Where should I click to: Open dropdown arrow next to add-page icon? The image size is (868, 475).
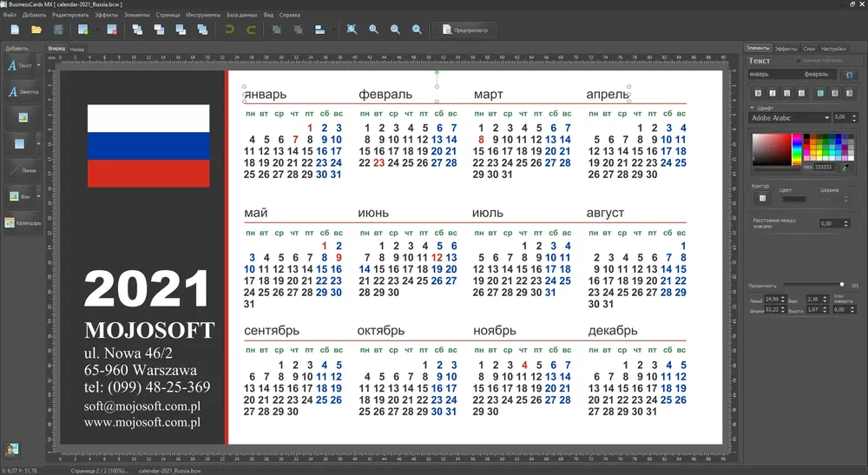pyautogui.click(x=97, y=30)
